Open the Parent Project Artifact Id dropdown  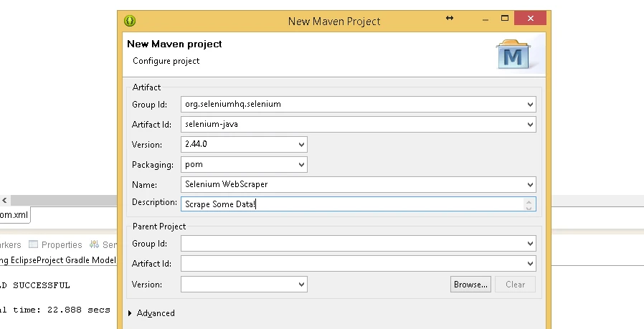530,264
